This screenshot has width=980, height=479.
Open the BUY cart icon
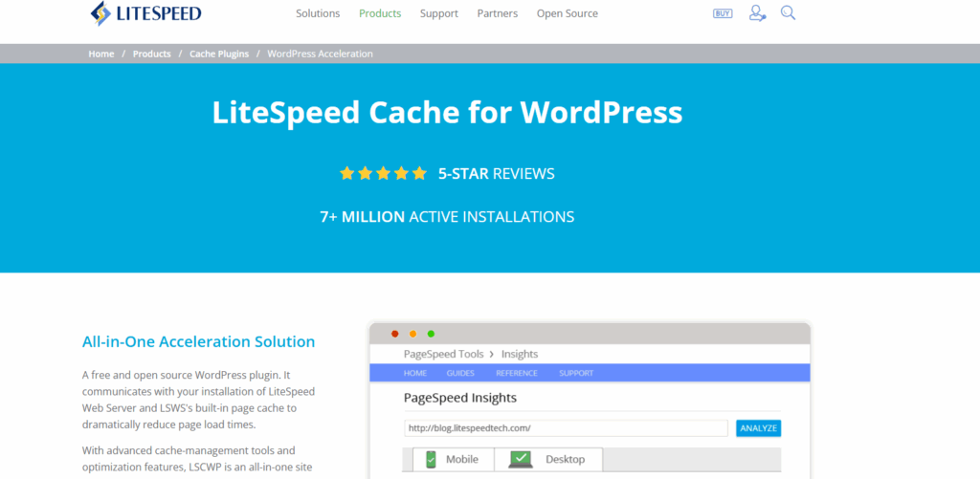tap(723, 13)
